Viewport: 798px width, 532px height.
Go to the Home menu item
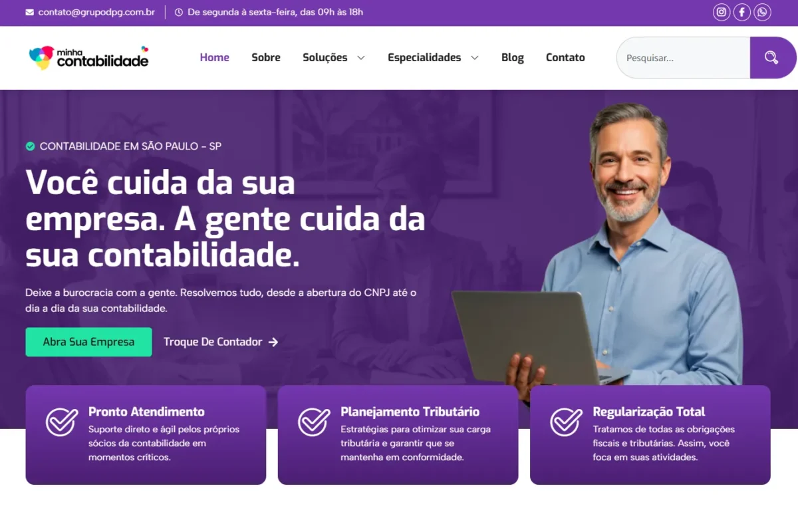(215, 58)
